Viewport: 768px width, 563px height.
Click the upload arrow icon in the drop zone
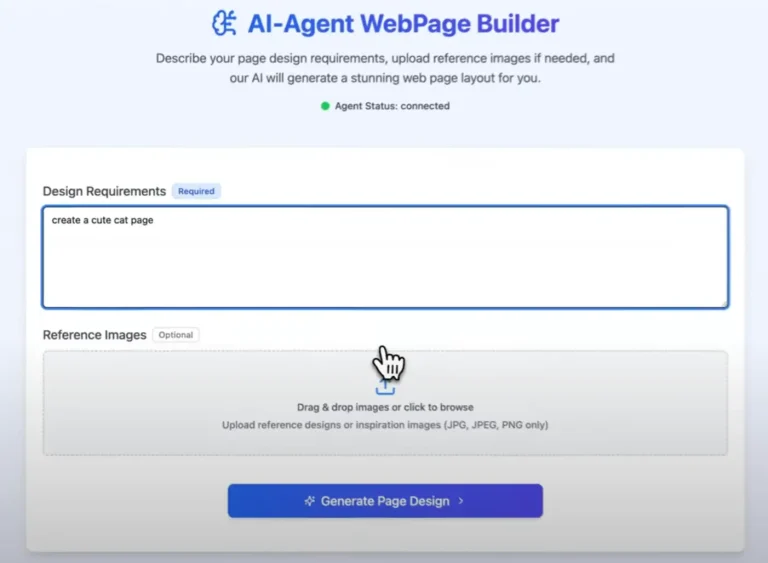385,388
